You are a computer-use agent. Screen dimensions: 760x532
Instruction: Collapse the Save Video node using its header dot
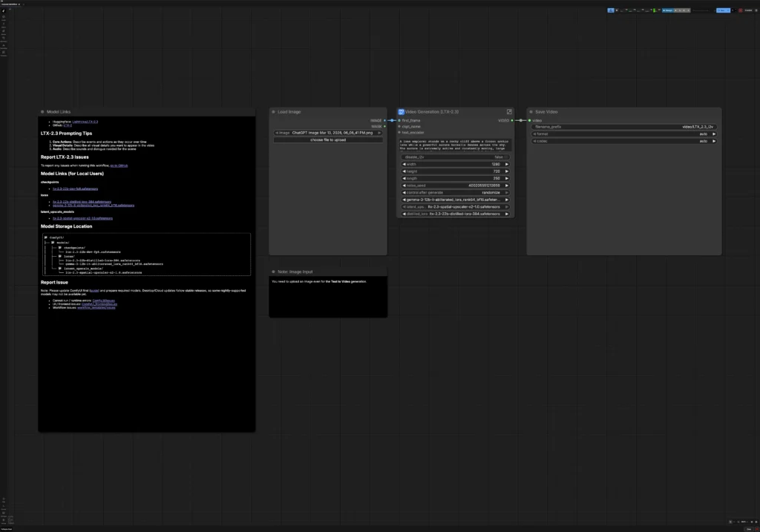tap(531, 111)
